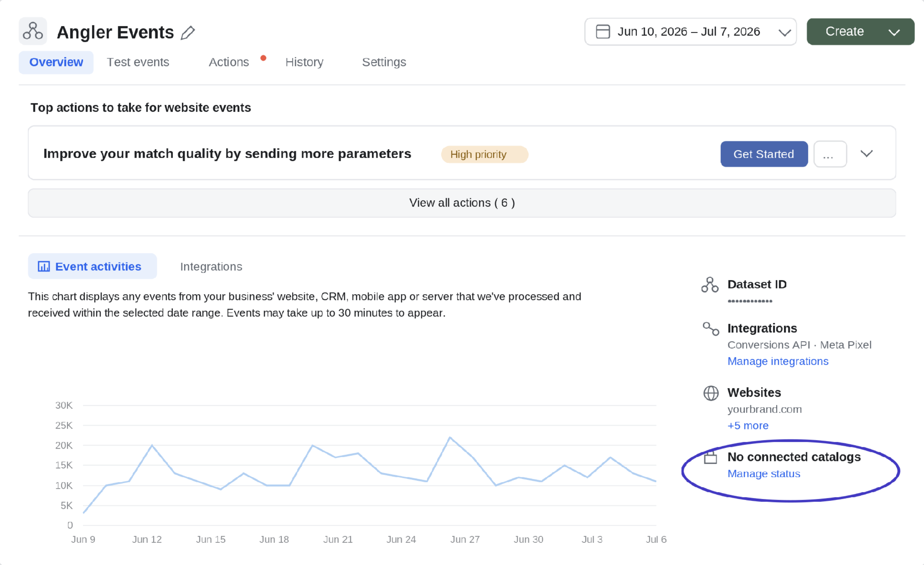The image size is (924, 565).
Task: Click the bar chart icon in Event activities
Action: (x=44, y=266)
